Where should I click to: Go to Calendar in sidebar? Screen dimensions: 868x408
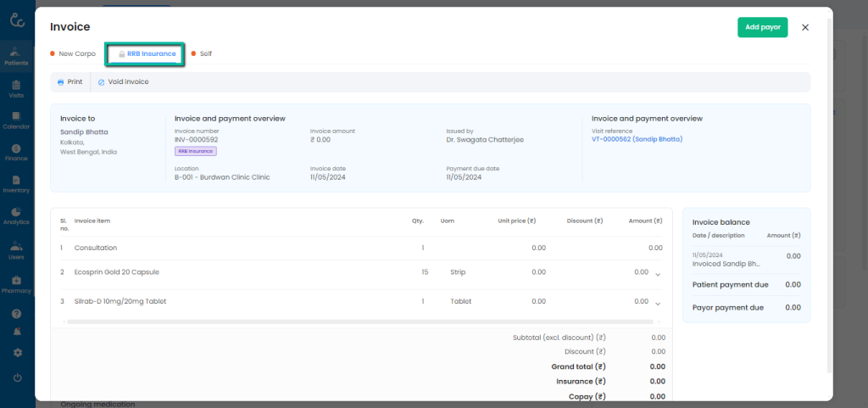pos(16,120)
